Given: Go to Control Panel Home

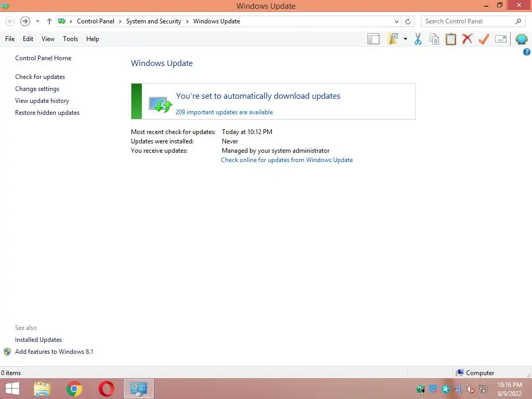Looking at the screenshot, I should point(43,58).
